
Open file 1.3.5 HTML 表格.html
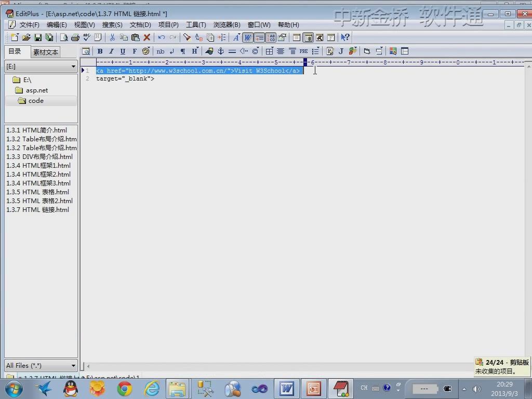[x=37, y=192]
